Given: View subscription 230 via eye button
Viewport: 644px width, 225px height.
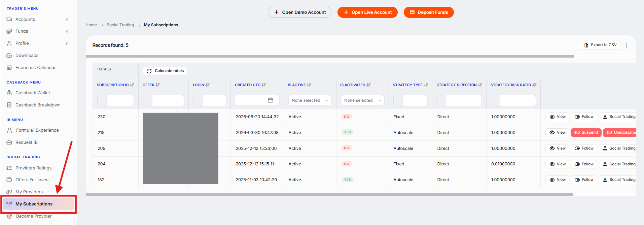Looking at the screenshot, I should (557, 117).
